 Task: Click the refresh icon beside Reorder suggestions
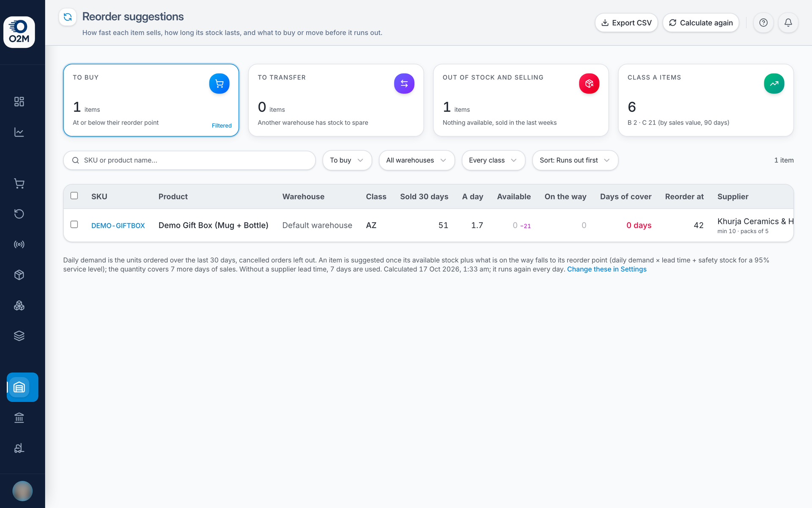(x=68, y=17)
